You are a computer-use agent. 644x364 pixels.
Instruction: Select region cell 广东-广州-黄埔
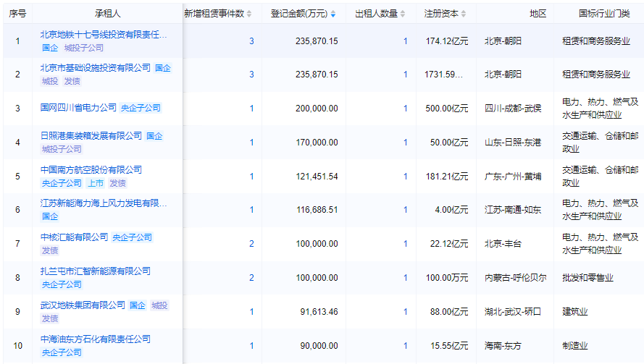coord(513,177)
